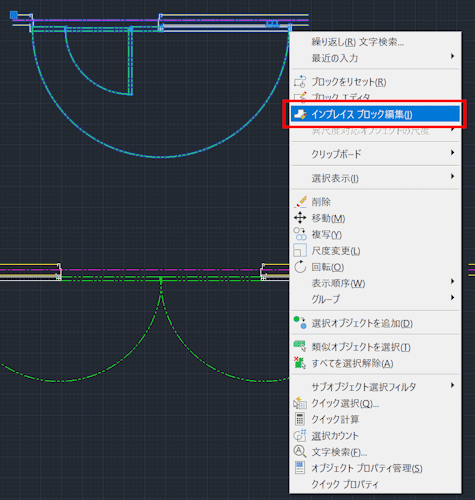Click the 複写(Y) copy icon
The image size is (475, 500).
point(300,234)
